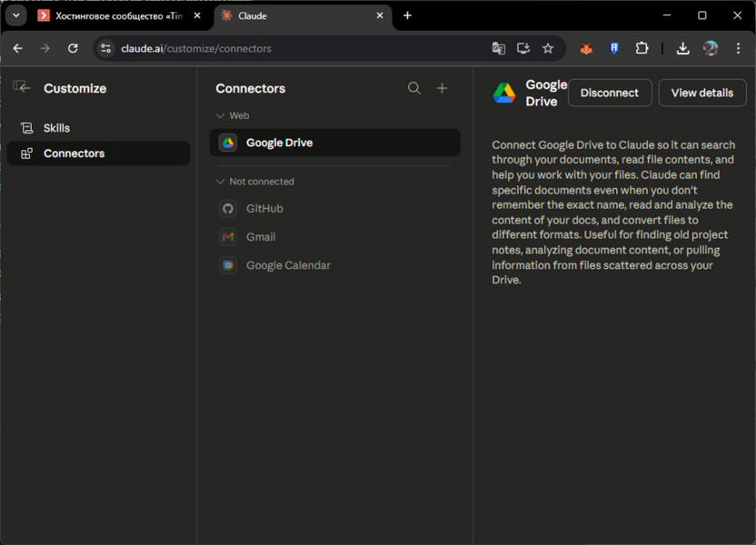Open the tab search dropdown arrow
Screen dimensions: 756x545
pos(15,15)
